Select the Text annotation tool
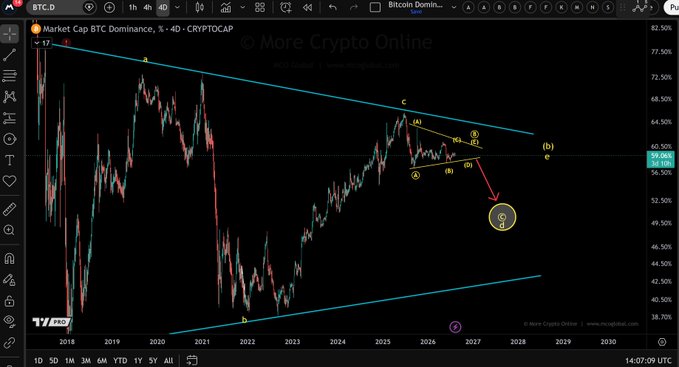This screenshot has height=367, width=679. [x=10, y=160]
